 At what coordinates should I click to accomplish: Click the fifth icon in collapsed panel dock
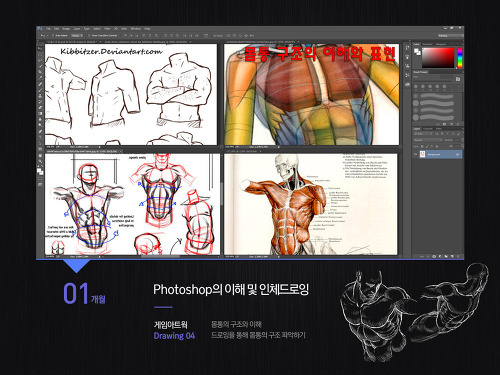click(407, 84)
